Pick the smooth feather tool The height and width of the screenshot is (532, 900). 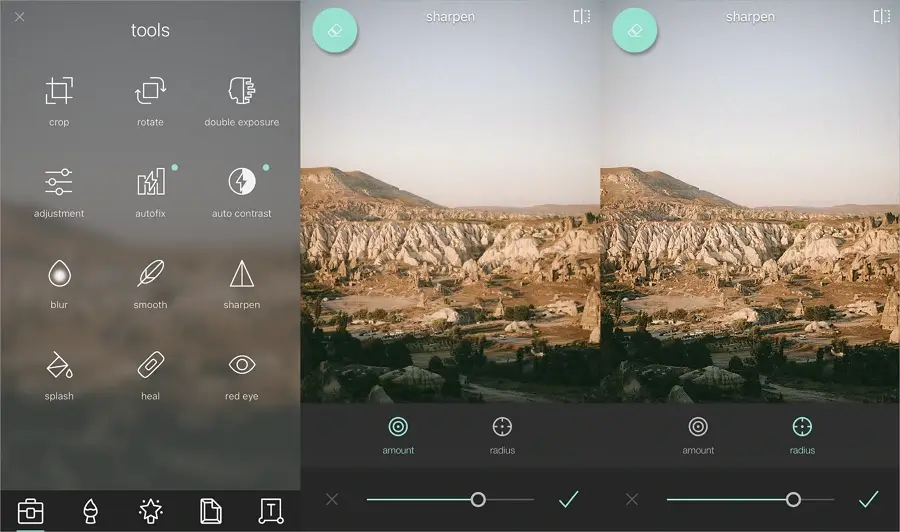[150, 284]
